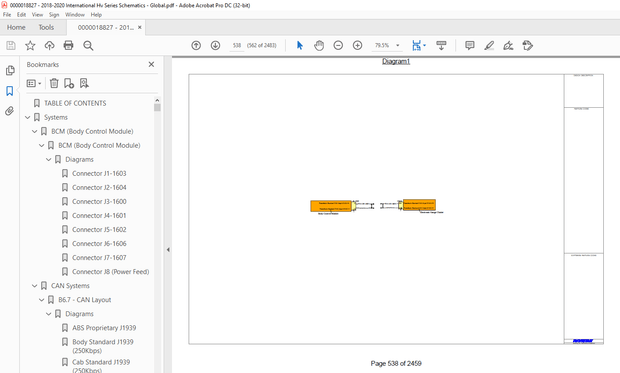Close the 0000018827 document tab
Viewport: 620px width, 373px height.
[140, 27]
